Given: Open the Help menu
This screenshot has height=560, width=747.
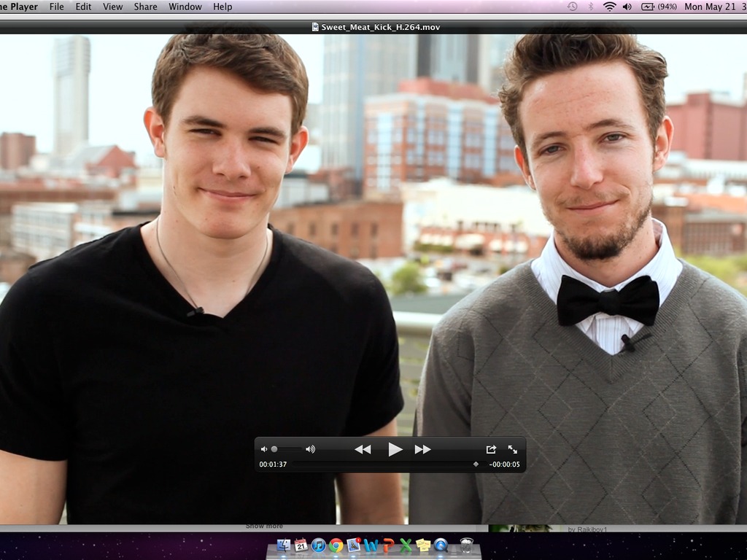Looking at the screenshot, I should [x=222, y=7].
